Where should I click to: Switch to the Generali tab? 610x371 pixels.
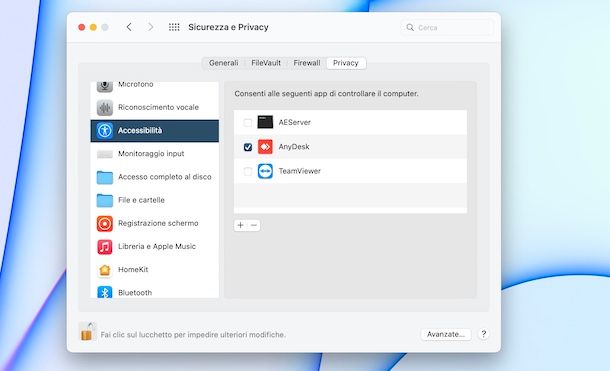click(x=223, y=63)
